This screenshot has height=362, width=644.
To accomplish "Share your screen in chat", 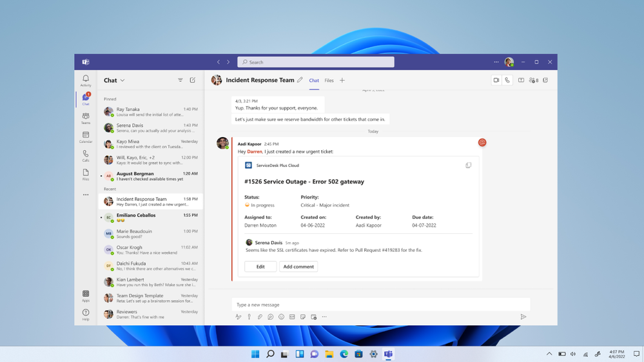I will pos(521,80).
